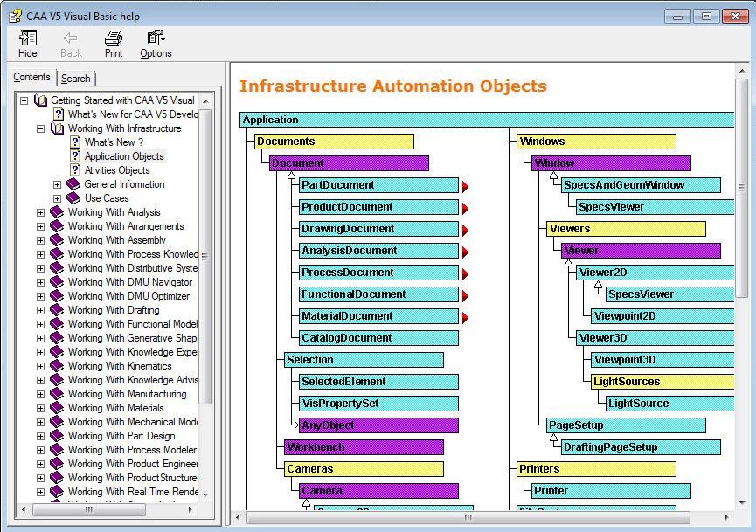Click the open book icon beside Working With Infrastructure
This screenshot has height=532, width=756.
(x=58, y=128)
